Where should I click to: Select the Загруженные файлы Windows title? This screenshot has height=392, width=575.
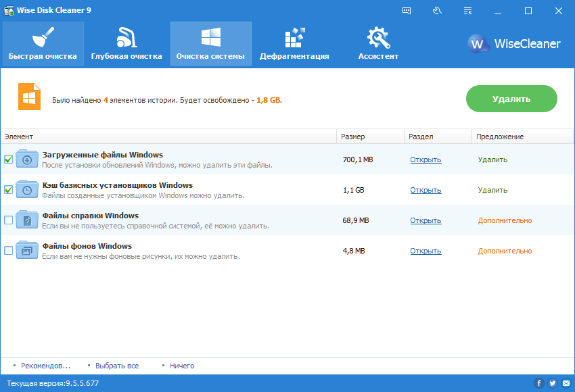pyautogui.click(x=103, y=155)
